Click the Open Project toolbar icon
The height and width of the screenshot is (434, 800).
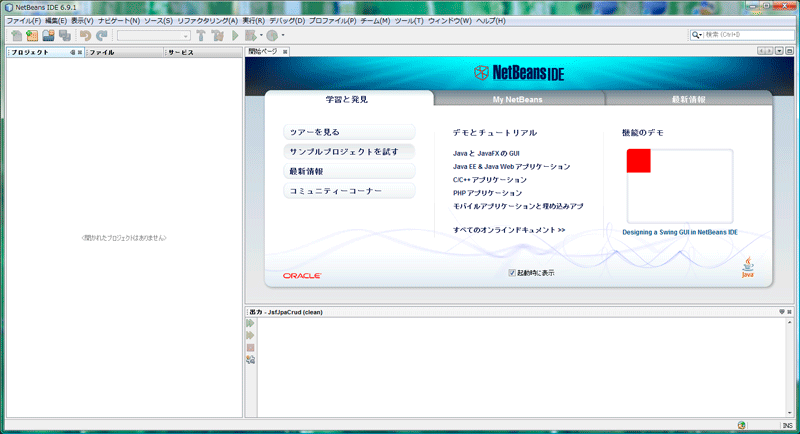tap(48, 36)
